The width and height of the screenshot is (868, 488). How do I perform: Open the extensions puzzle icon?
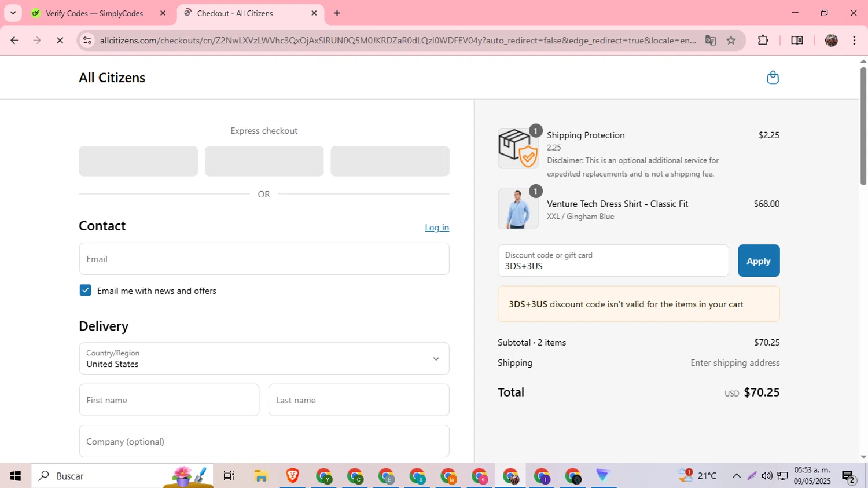763,41
